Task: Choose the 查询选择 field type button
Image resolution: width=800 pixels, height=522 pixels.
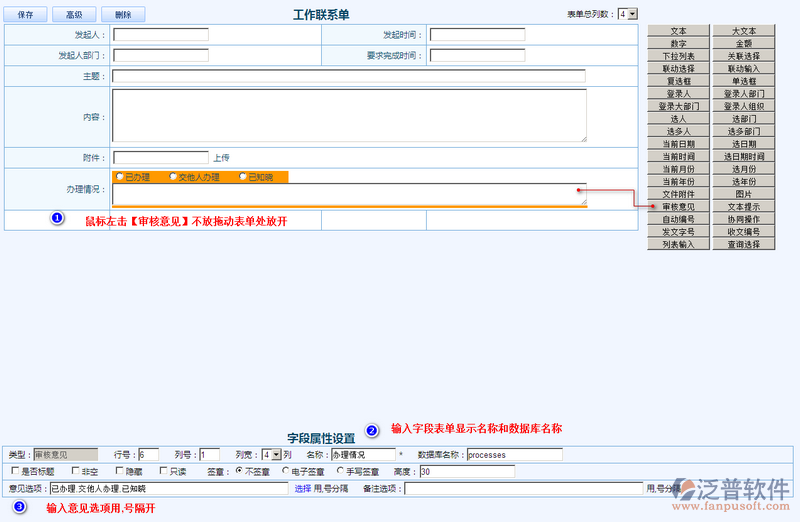Action: point(743,244)
